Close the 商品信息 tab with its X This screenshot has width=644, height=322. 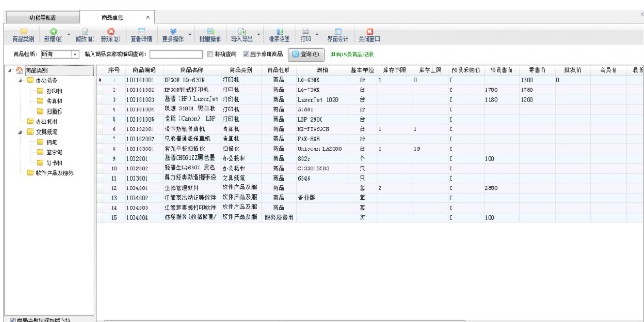click(x=148, y=17)
